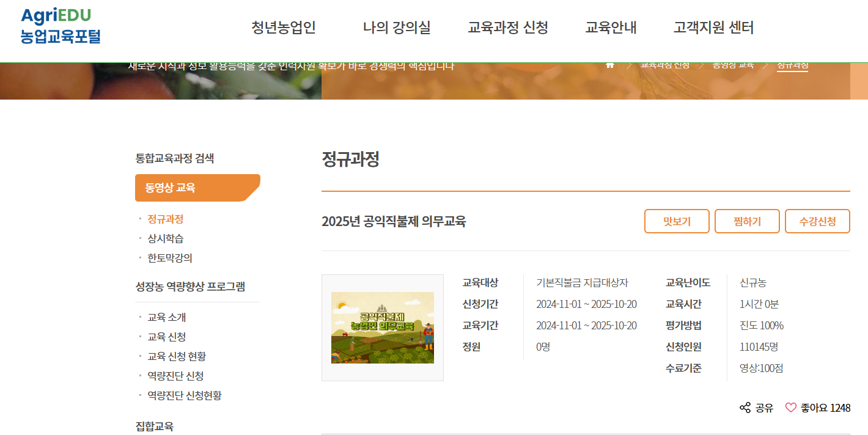The image size is (868, 435).
Task: Click the 공유 share icon
Action: tap(745, 407)
